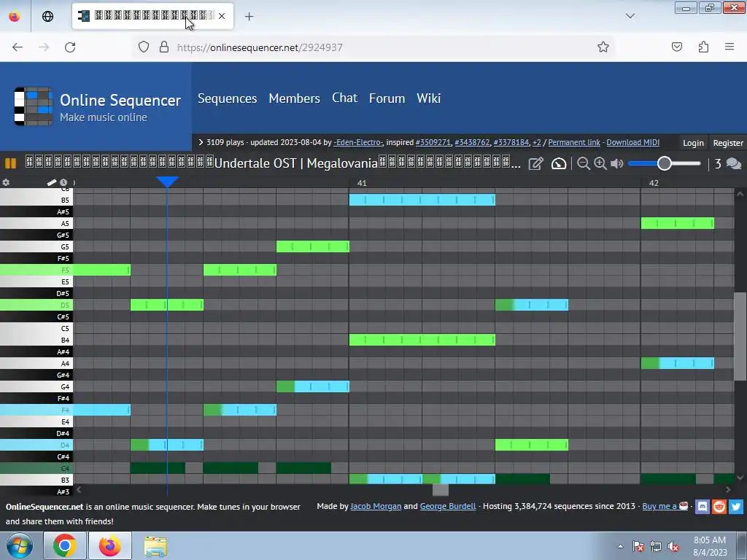Open the Firefox application menu (hamburger)
747x560 pixels.
click(x=729, y=47)
